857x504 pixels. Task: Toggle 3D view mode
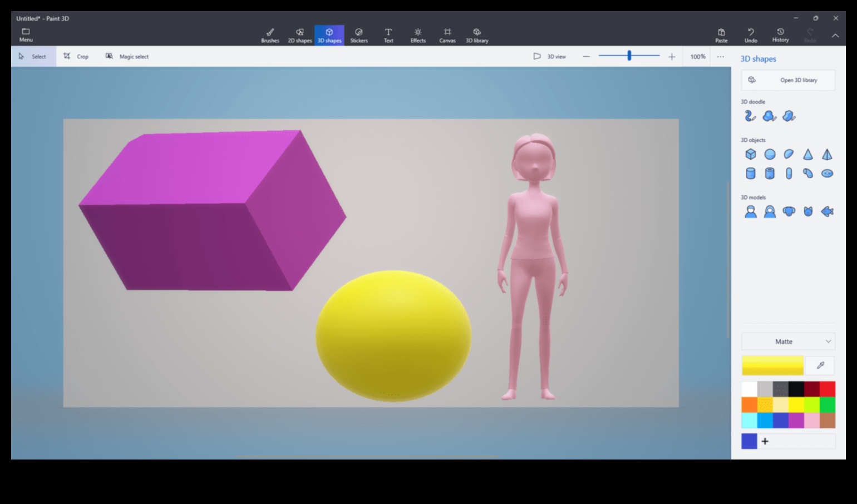click(x=549, y=56)
